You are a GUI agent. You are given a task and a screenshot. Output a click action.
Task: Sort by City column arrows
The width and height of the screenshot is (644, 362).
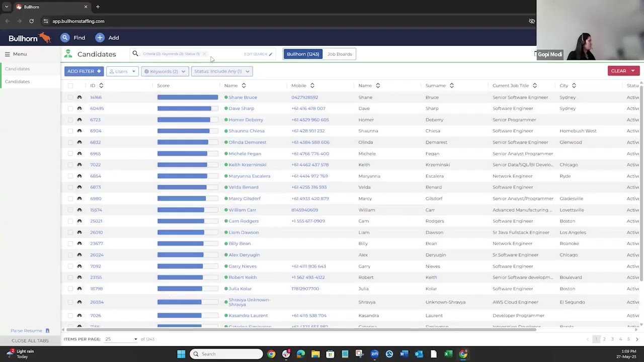pos(574,85)
